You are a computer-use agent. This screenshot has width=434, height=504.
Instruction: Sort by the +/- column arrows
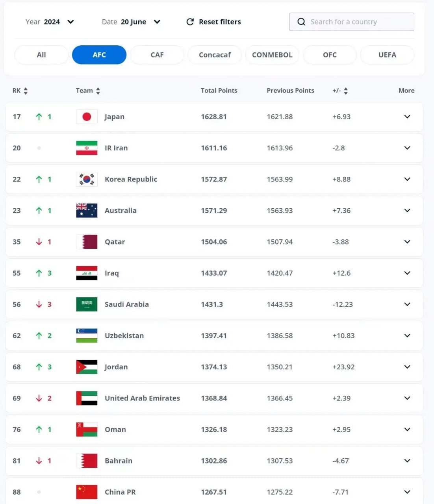346,91
